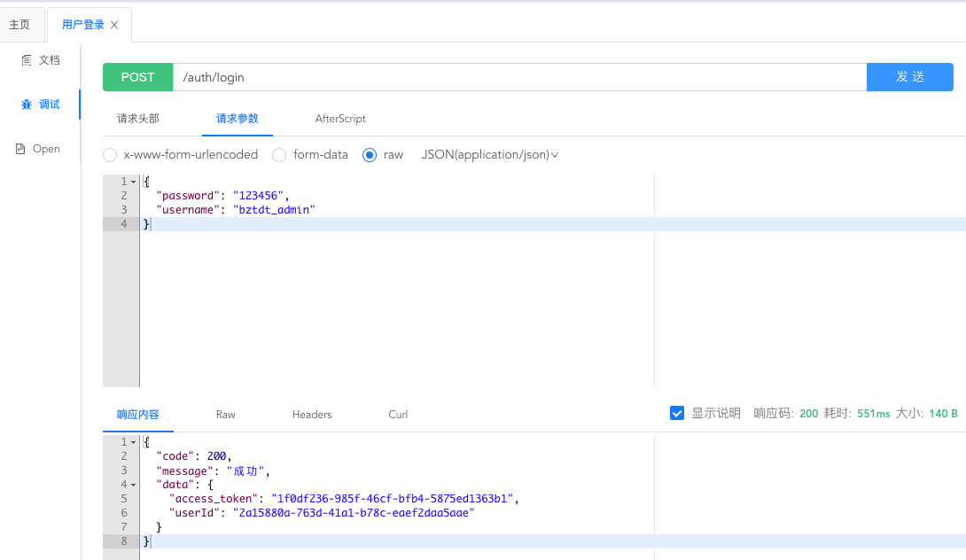Open the 请求头部 tab

(x=138, y=119)
